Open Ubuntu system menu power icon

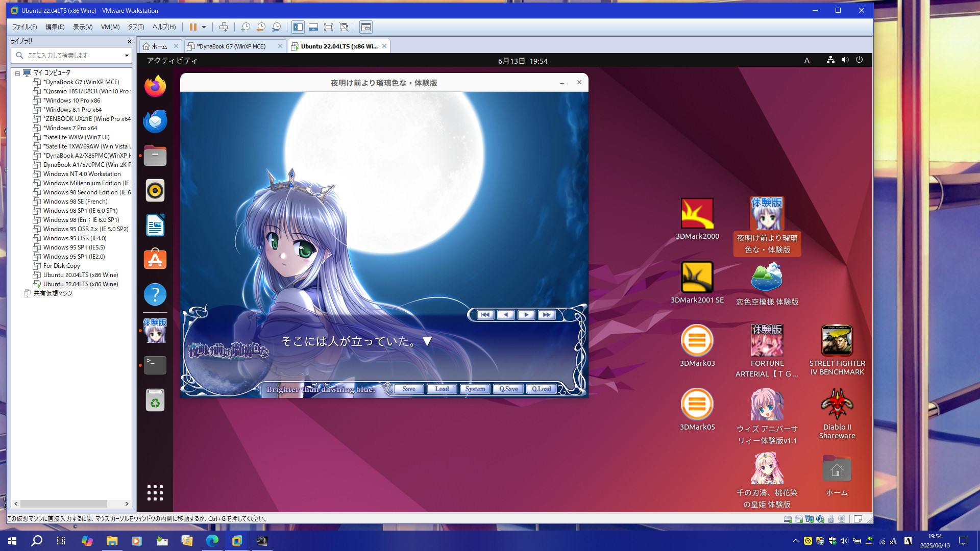pos(859,60)
